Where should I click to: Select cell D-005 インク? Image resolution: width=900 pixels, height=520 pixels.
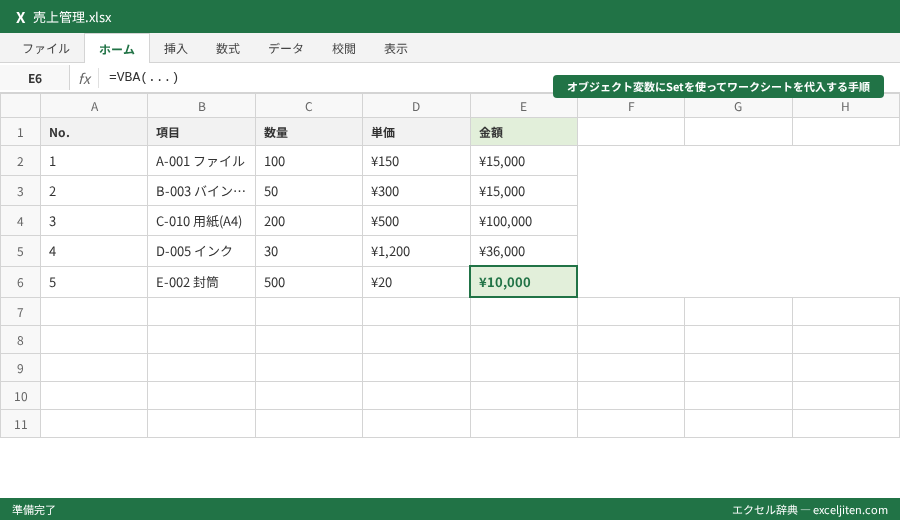pos(201,251)
